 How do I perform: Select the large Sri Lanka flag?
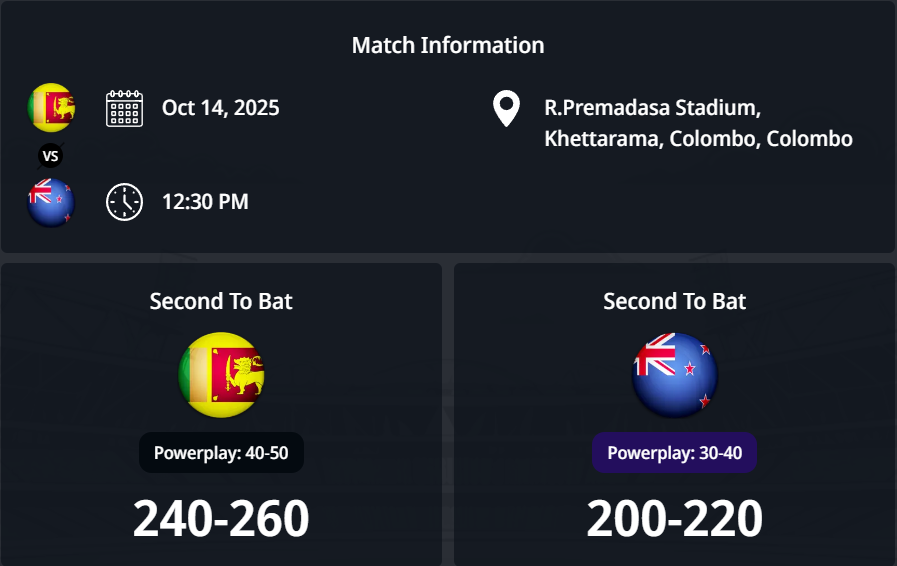pos(221,375)
